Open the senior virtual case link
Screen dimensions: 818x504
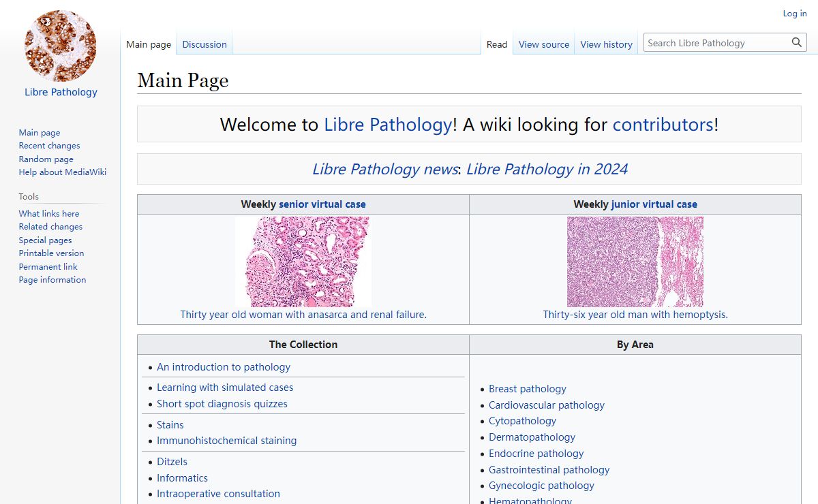[322, 204]
